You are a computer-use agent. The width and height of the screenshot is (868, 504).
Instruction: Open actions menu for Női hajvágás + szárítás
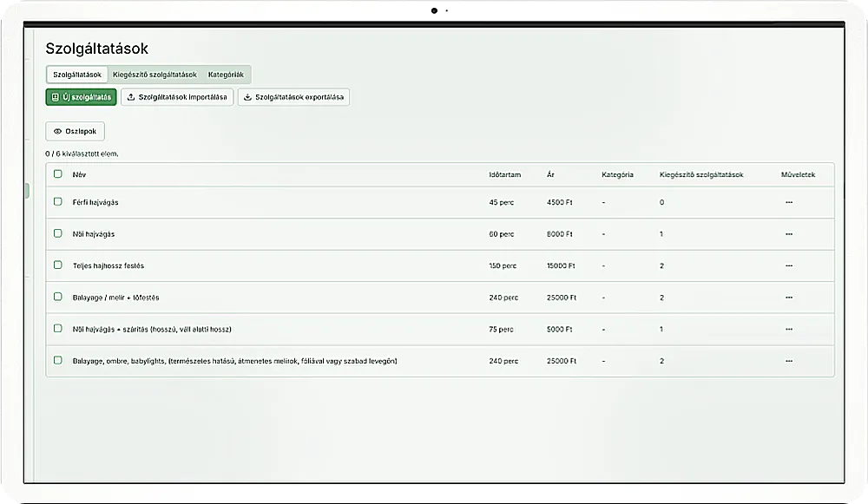tap(788, 330)
